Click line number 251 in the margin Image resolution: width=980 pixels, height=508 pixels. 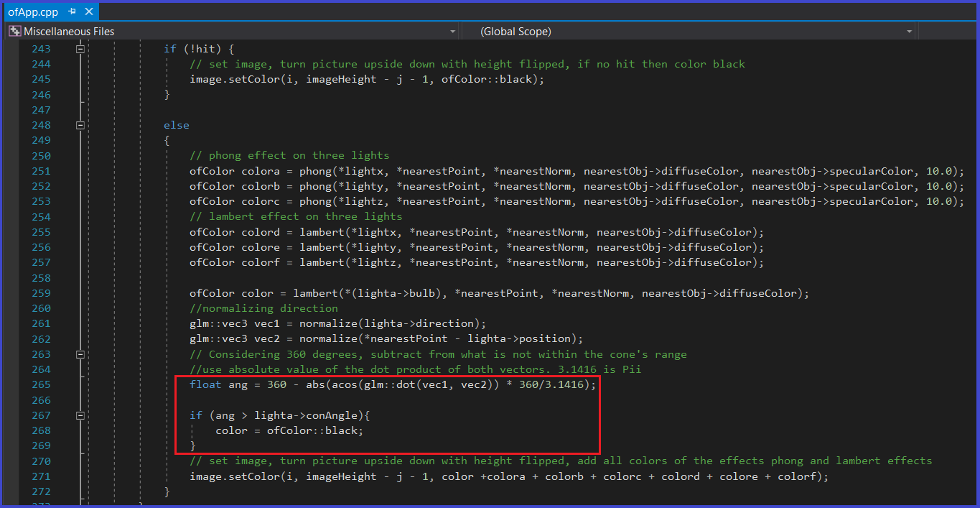pyautogui.click(x=42, y=171)
